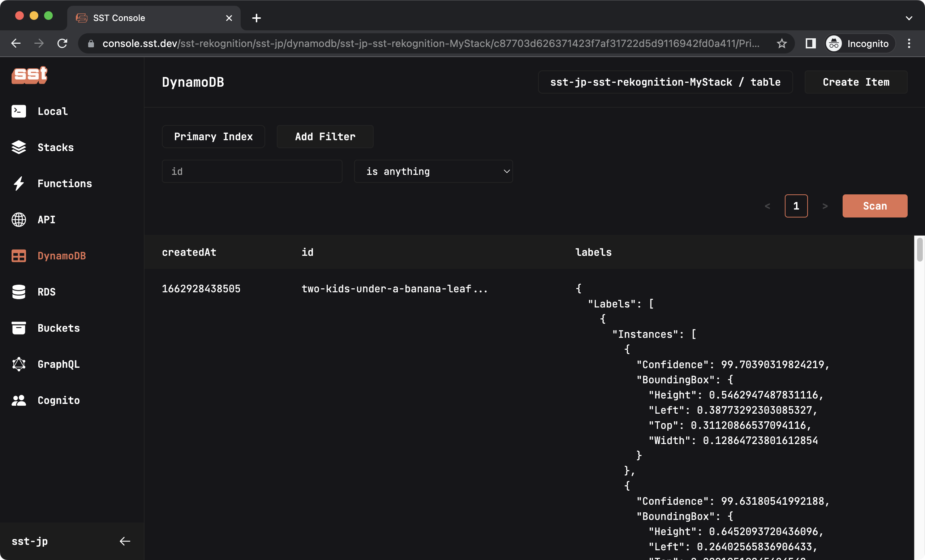Click Width value 0.12864723801612854
Viewport: 925px width, 560px height.
pos(760,440)
